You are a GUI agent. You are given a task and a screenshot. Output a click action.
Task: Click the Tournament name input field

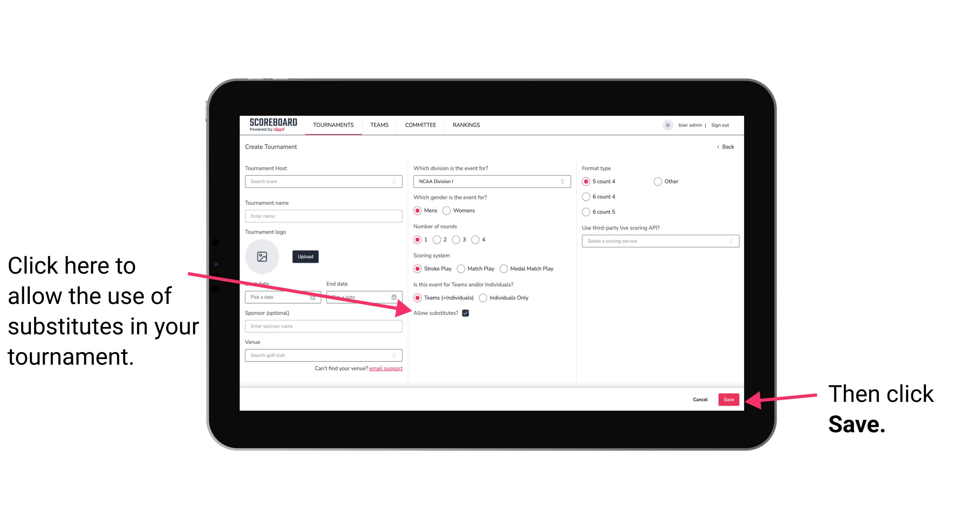pyautogui.click(x=323, y=216)
